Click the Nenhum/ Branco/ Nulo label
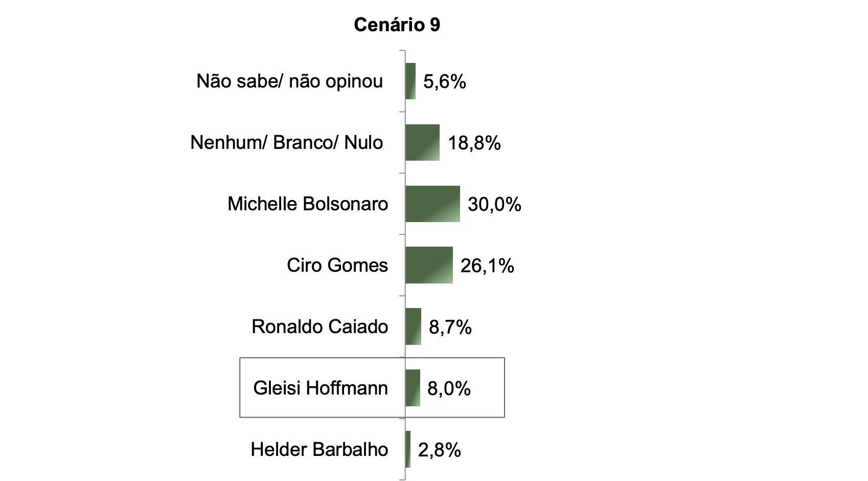Screen dimensions: 868x481 pos(286,142)
